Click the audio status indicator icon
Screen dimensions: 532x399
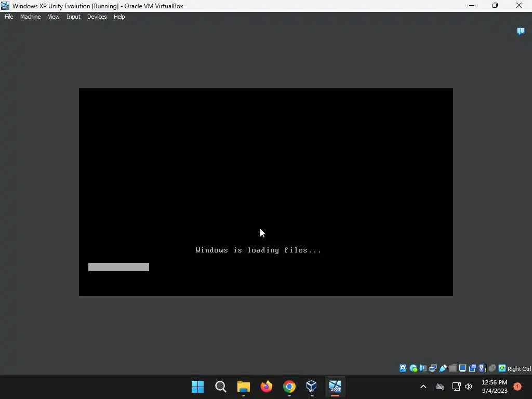[423, 368]
